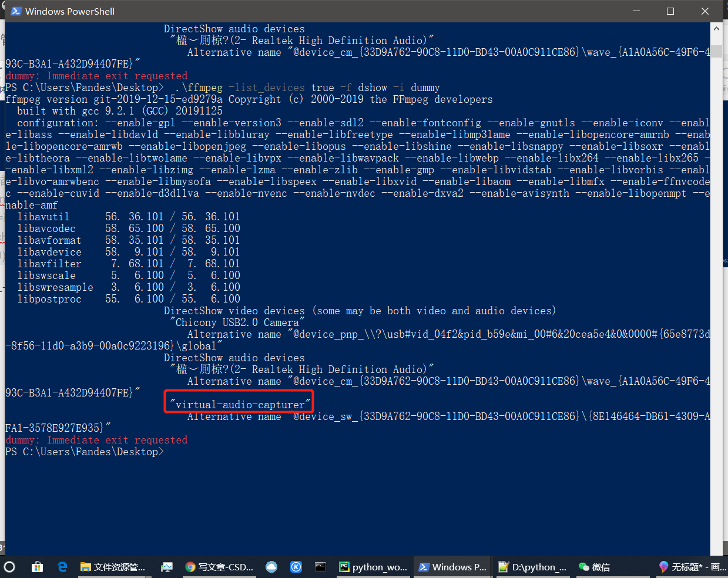
Task: Open the blue K app on taskbar
Action: (296, 567)
